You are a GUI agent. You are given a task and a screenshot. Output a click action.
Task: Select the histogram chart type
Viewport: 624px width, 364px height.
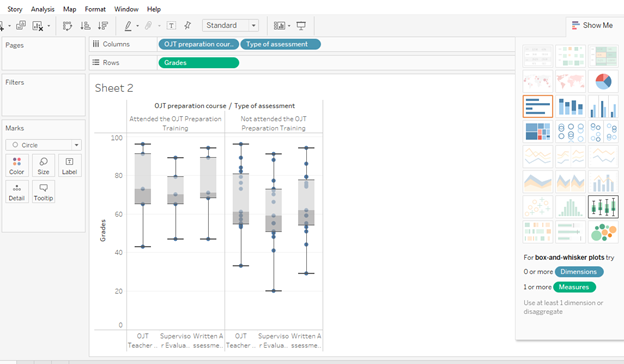[570, 207]
